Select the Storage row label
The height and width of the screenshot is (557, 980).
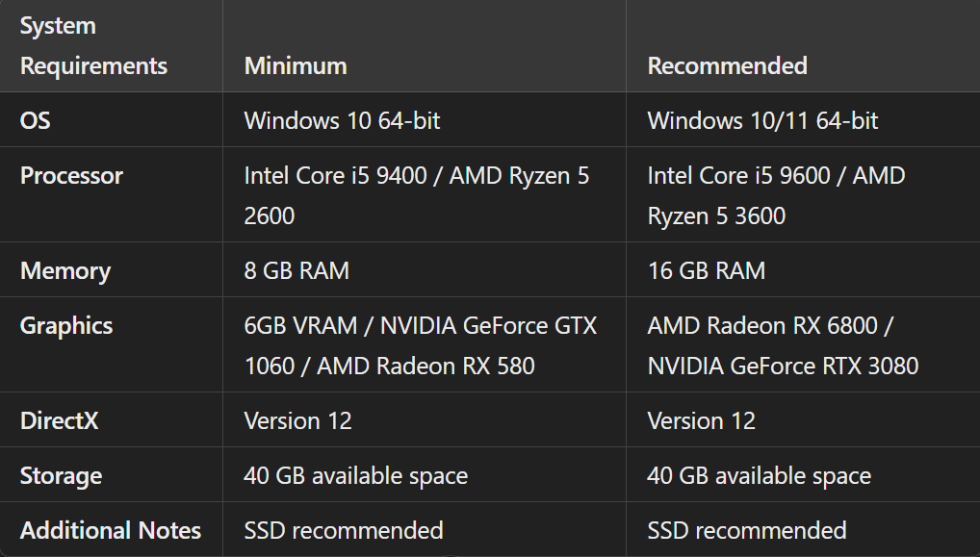[x=61, y=476]
